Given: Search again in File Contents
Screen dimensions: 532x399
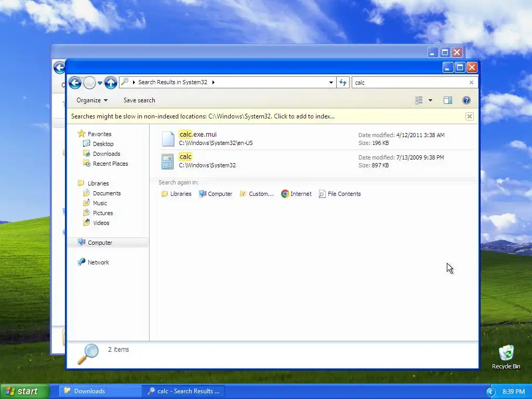Looking at the screenshot, I should click(x=340, y=194).
